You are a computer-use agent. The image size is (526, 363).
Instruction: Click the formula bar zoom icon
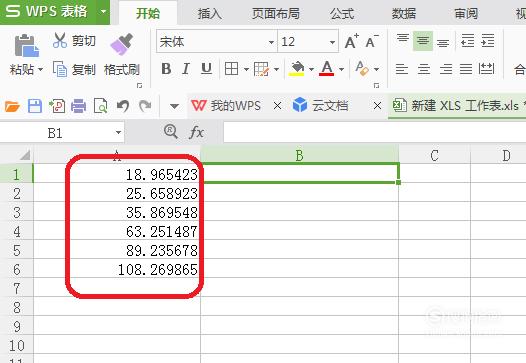pyautogui.click(x=171, y=132)
